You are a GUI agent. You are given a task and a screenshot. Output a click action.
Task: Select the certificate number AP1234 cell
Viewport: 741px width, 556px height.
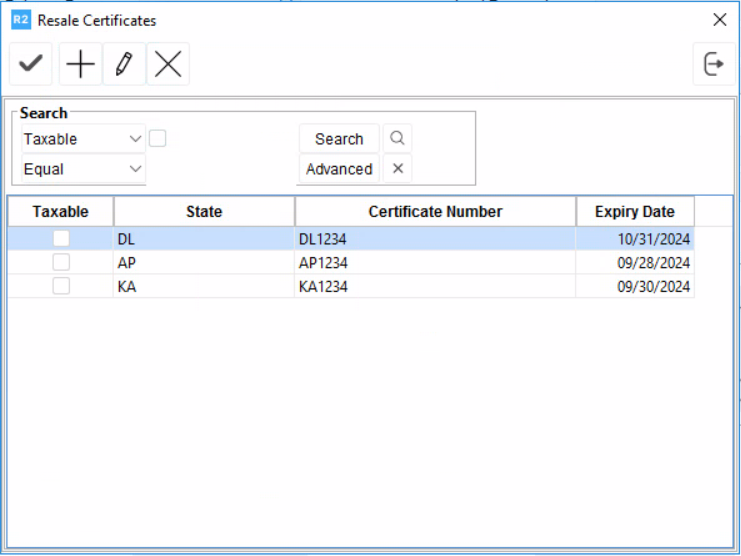click(x=435, y=263)
